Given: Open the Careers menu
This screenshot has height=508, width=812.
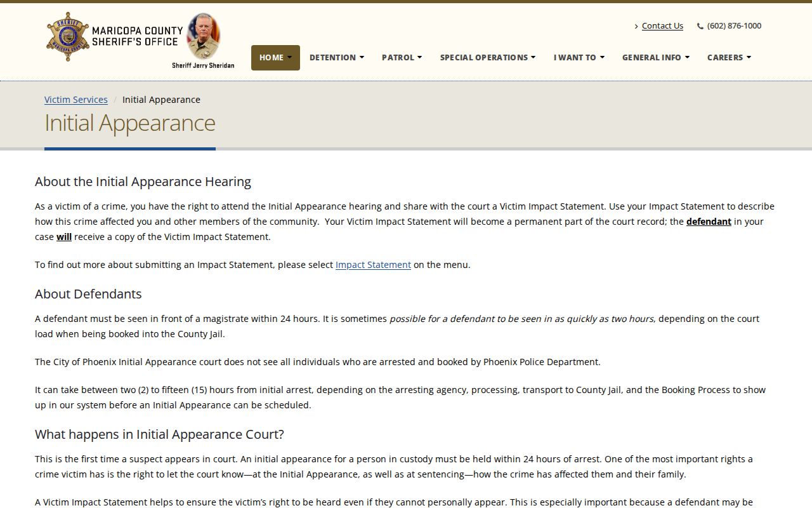Looking at the screenshot, I should tap(729, 57).
